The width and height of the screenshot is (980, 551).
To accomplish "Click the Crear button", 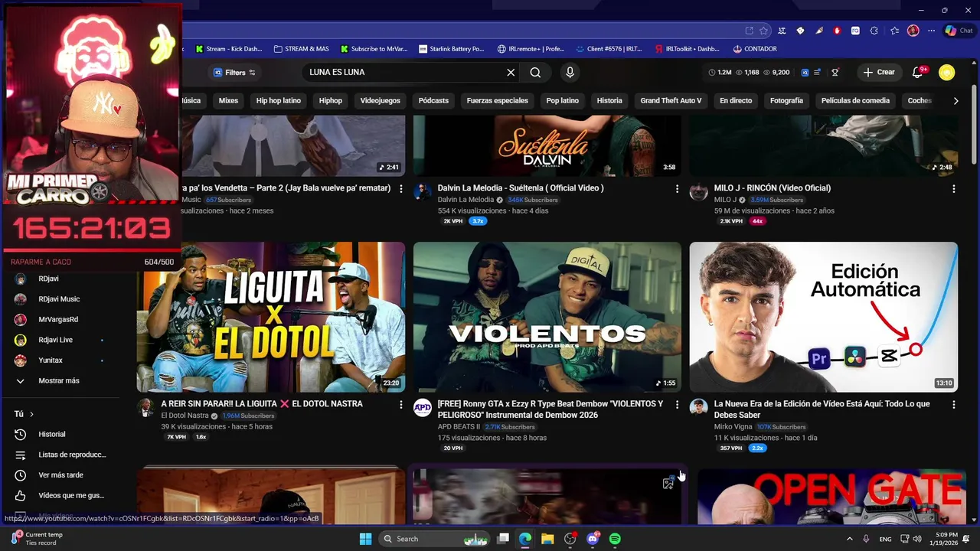I will pos(879,72).
